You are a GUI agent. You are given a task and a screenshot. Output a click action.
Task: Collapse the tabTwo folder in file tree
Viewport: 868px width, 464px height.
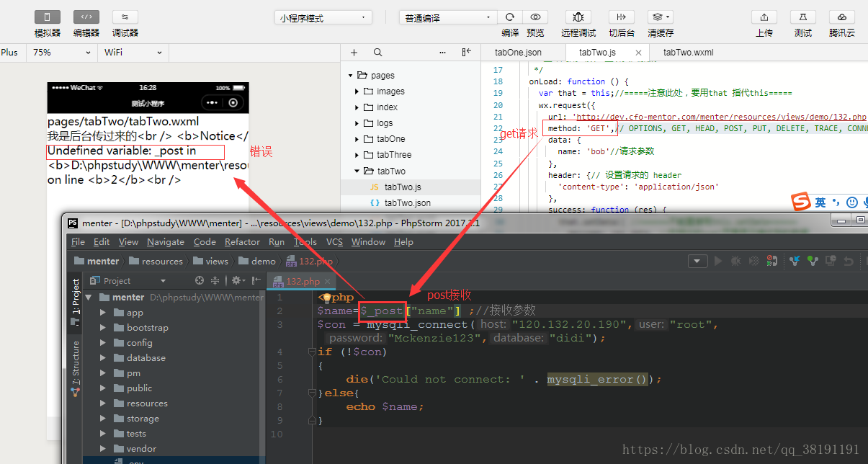(357, 171)
